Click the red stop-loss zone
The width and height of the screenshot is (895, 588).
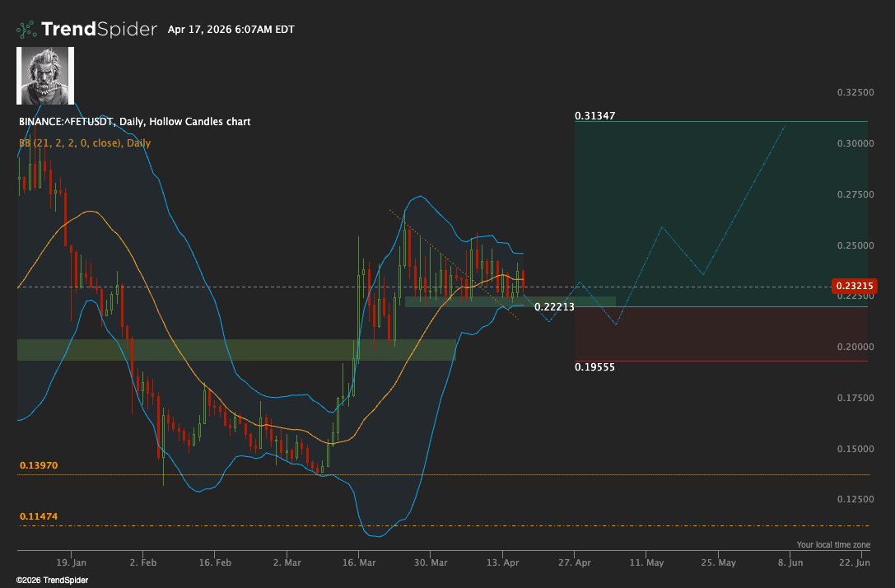point(720,334)
